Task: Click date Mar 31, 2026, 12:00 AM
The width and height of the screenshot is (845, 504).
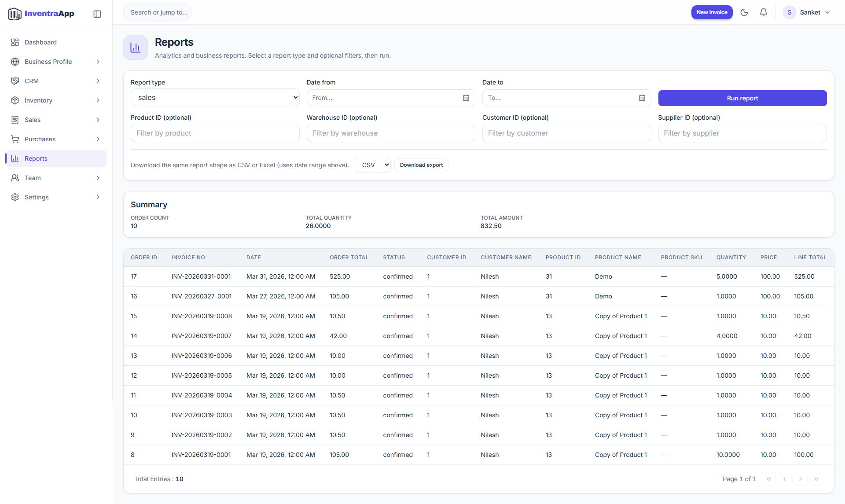Action: click(281, 276)
